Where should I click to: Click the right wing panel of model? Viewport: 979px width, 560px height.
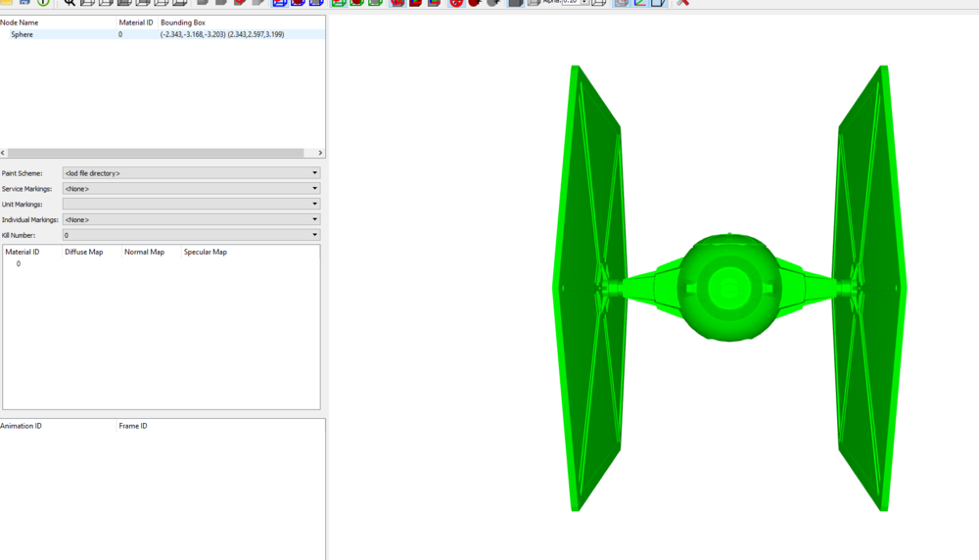(x=869, y=288)
